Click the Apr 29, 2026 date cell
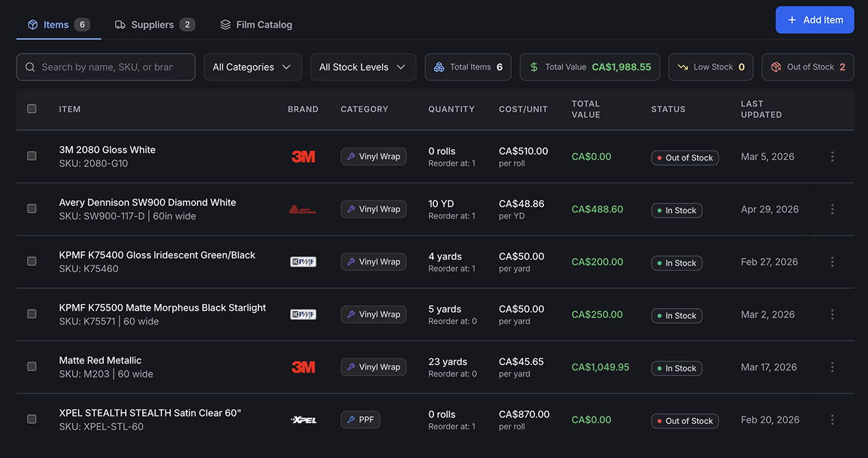Image resolution: width=868 pixels, height=458 pixels. tap(770, 209)
